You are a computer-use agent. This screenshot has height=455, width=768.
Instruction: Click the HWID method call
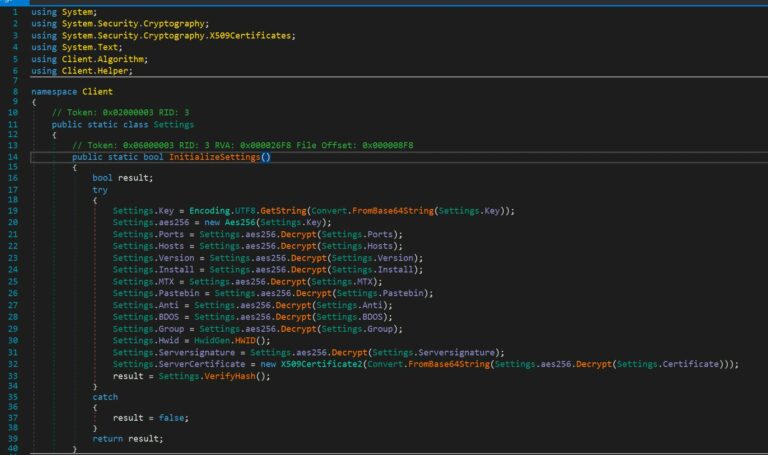245,341
